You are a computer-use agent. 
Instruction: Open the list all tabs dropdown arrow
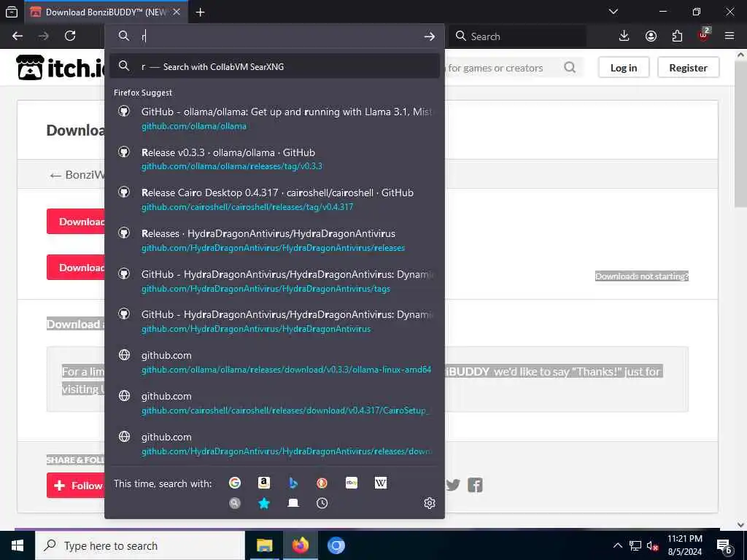tap(613, 12)
